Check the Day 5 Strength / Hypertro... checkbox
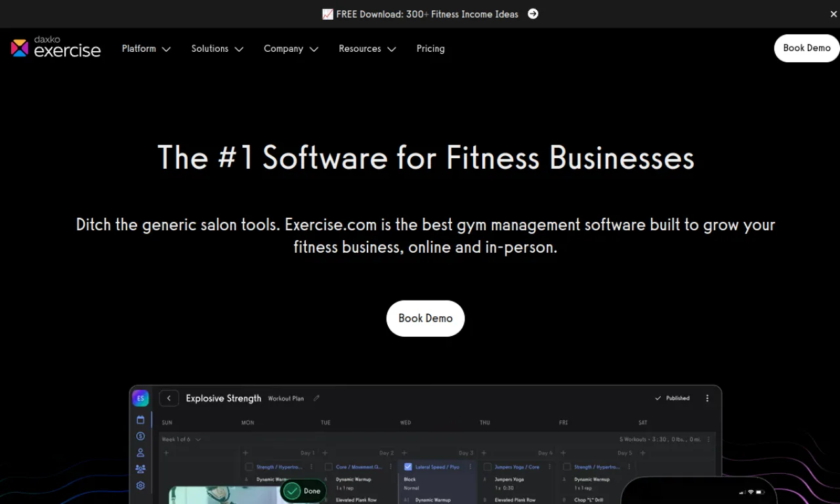Image resolution: width=840 pixels, height=504 pixels. [567, 467]
